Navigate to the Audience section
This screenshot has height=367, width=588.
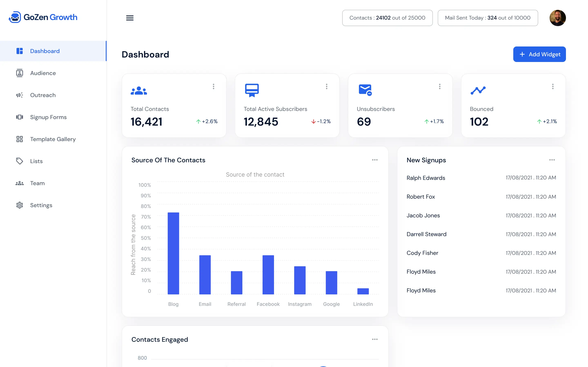click(x=43, y=73)
